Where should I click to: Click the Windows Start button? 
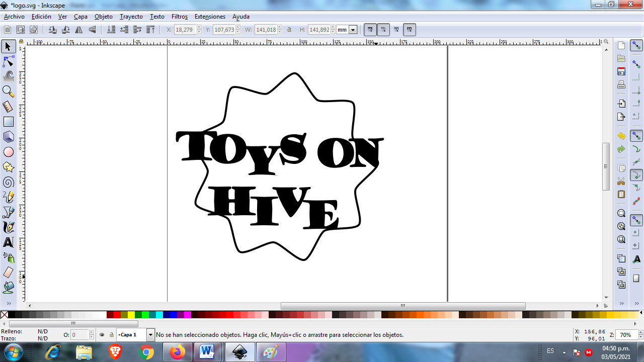click(14, 352)
